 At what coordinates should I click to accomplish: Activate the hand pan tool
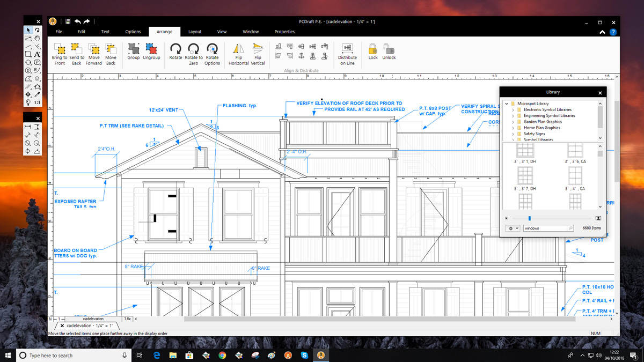(x=38, y=39)
